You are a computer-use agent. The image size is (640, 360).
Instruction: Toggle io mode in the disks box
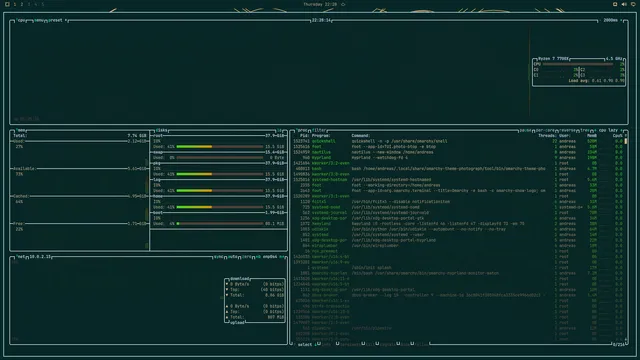[x=280, y=130]
